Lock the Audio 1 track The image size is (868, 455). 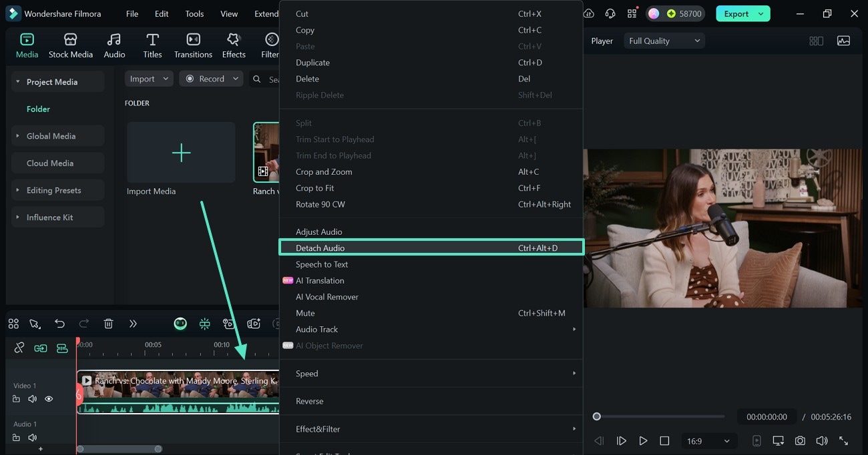16,438
